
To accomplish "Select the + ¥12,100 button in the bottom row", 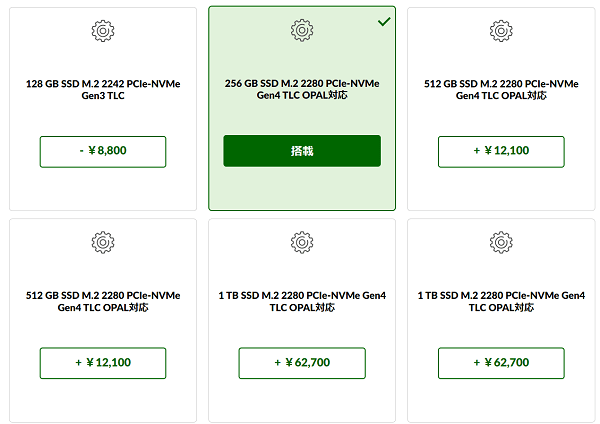I will click(103, 363).
